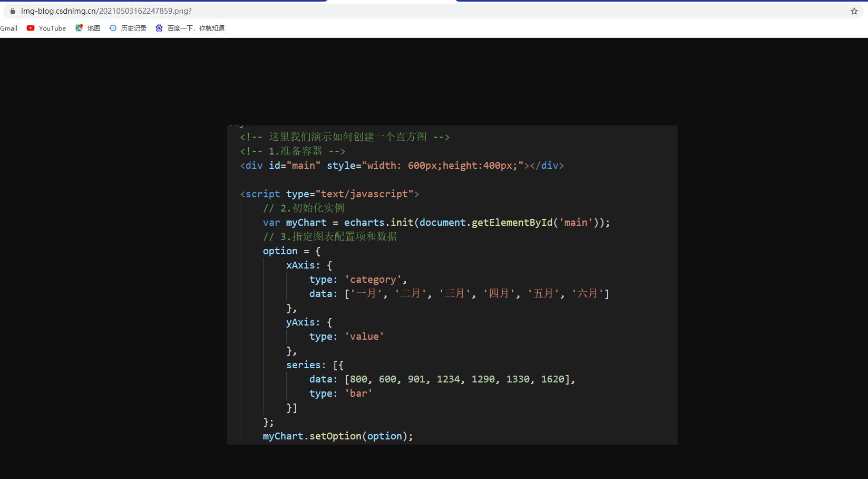Click the '// 2.初始化实例' comment
Viewport: 868px width, 479px height.
pos(304,208)
